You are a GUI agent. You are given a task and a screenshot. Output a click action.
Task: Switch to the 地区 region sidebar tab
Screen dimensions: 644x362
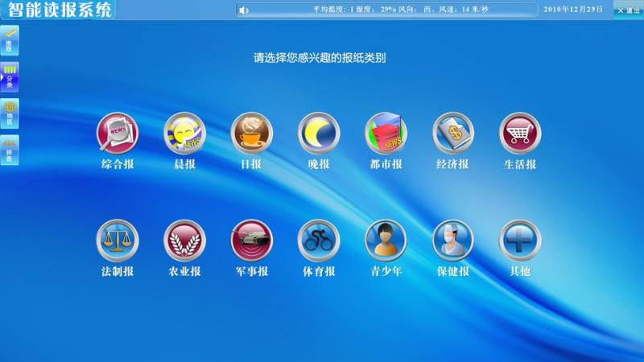(x=10, y=113)
